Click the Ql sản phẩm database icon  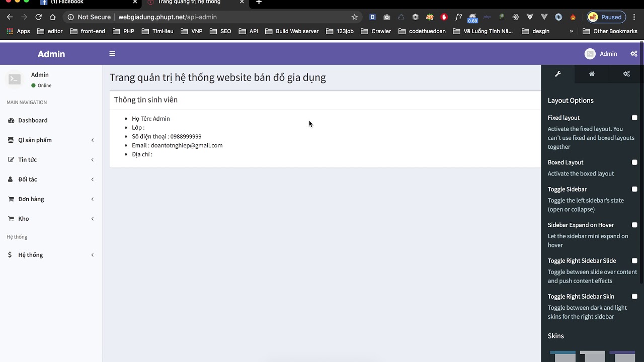11,140
